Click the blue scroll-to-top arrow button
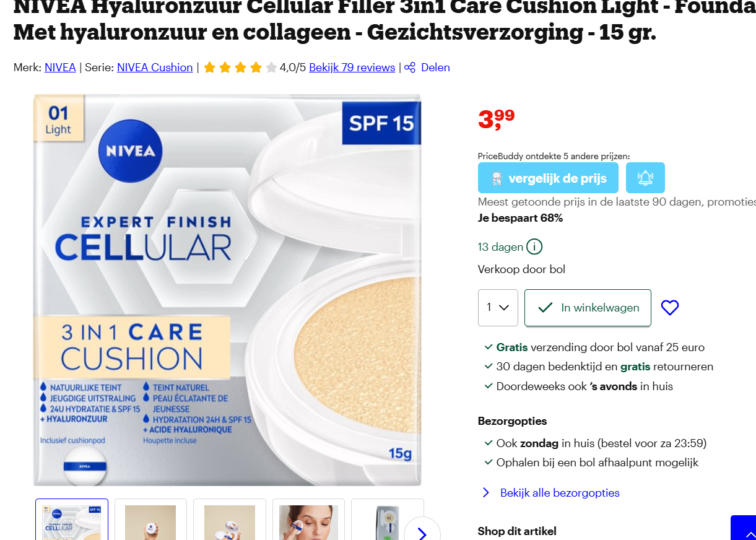This screenshot has width=756, height=540. click(744, 528)
